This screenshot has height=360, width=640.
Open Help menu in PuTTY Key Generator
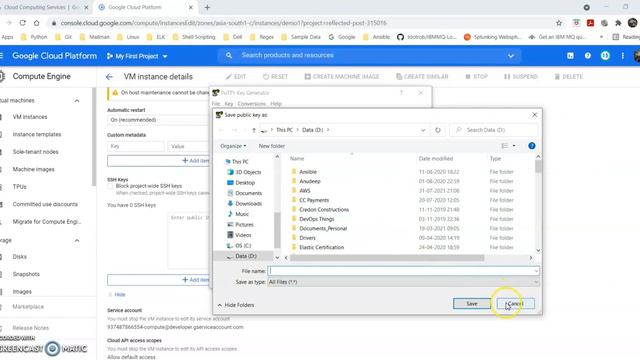tap(276, 104)
